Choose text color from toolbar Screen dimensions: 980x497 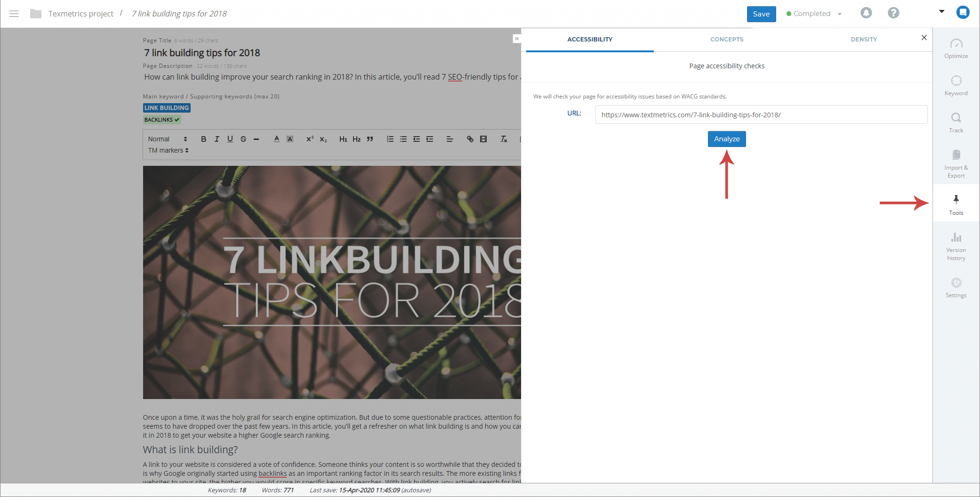276,139
